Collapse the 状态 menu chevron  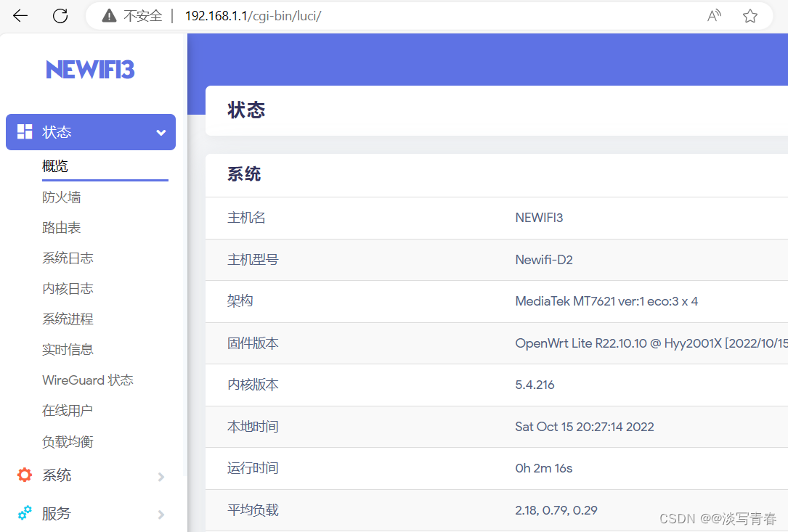coord(161,133)
